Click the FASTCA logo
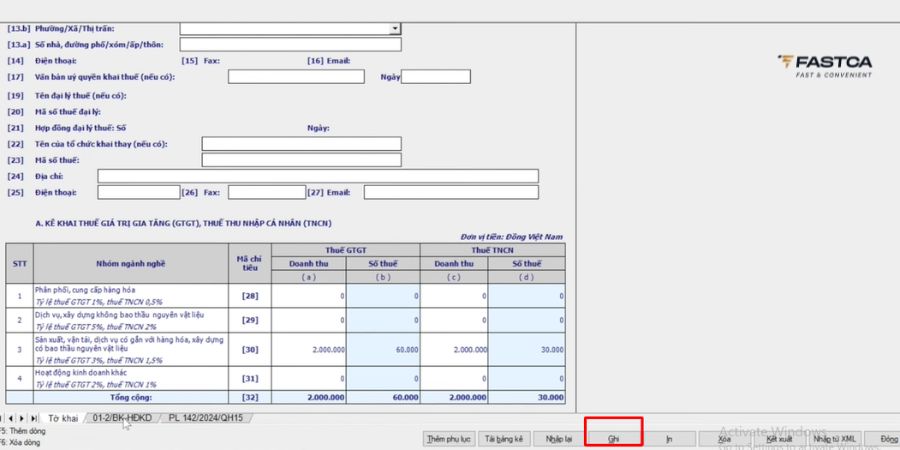The width and height of the screenshot is (900, 450). [x=824, y=66]
